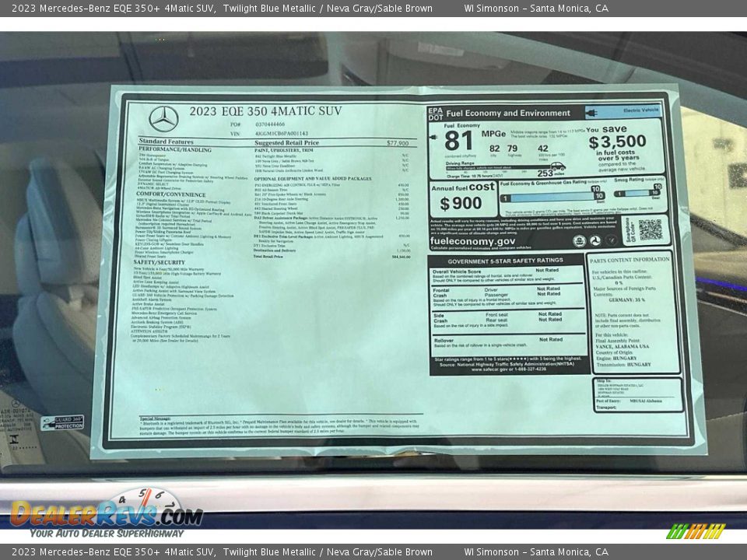Open the fueleconomy.gov link
This screenshot has height=560, width=747.
(x=472, y=241)
